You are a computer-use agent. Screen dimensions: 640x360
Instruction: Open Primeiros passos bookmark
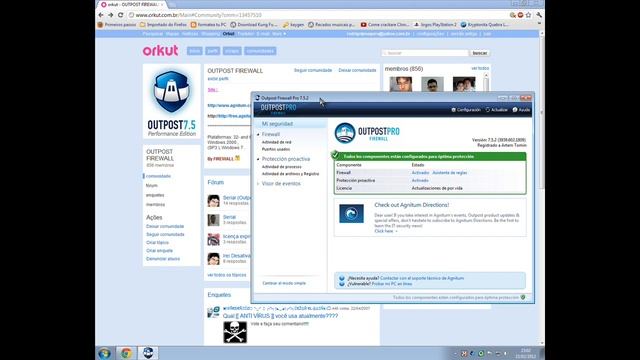coord(117,24)
